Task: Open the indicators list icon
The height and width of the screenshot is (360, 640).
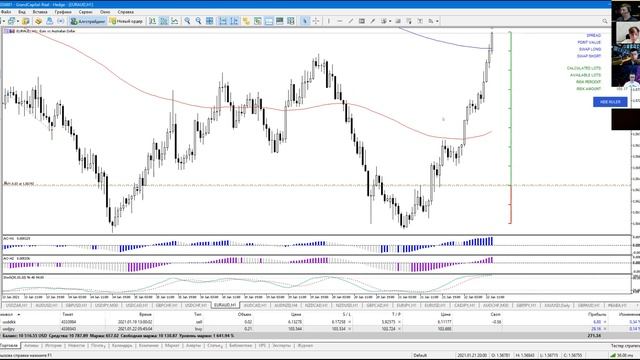Action: 246,21
